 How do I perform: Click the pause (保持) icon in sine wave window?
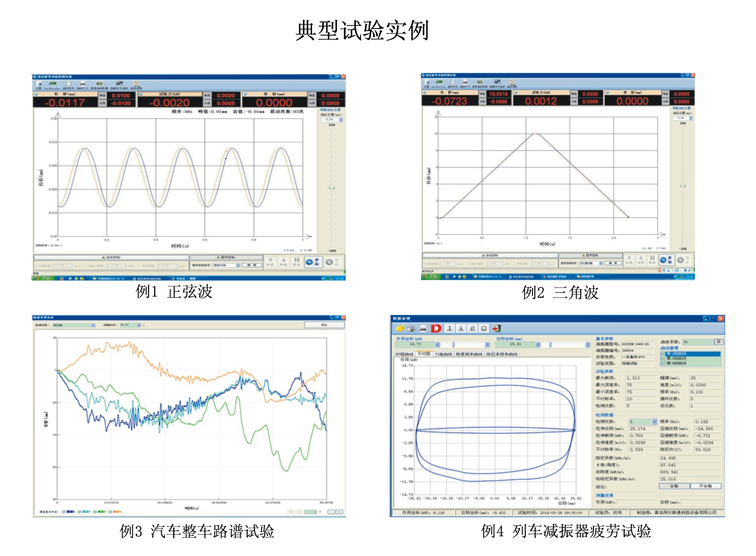tap(296, 261)
